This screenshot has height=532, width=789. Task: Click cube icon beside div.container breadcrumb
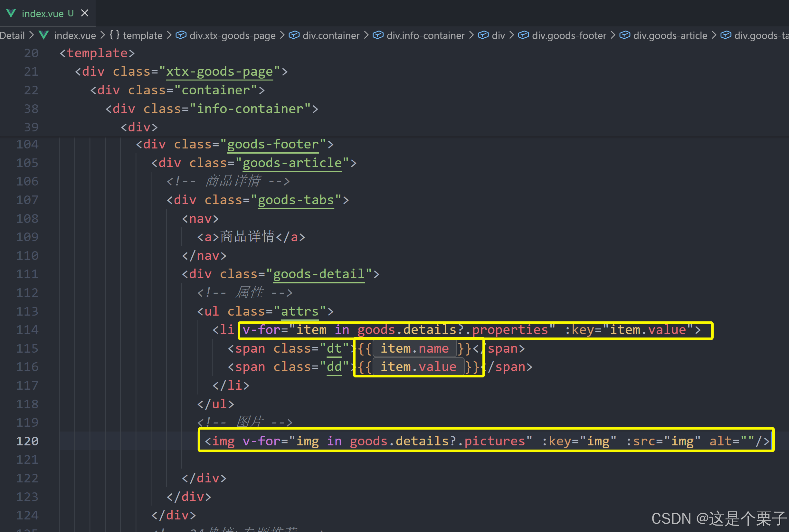click(294, 35)
